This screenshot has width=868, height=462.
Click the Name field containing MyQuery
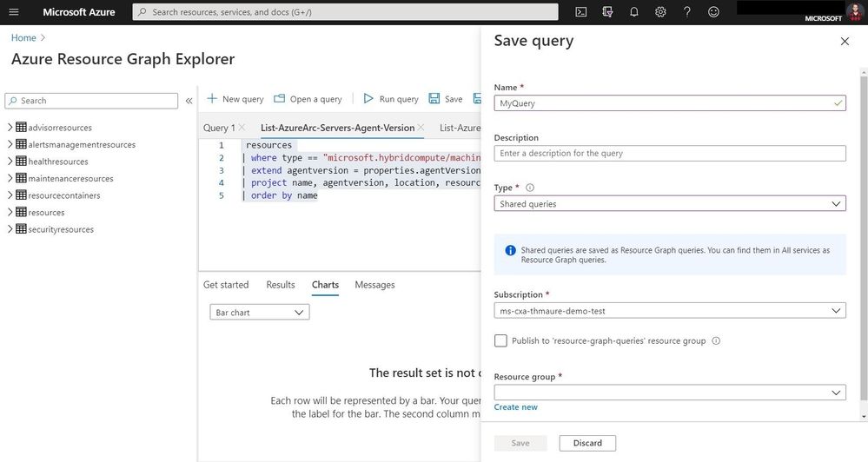tap(670, 103)
